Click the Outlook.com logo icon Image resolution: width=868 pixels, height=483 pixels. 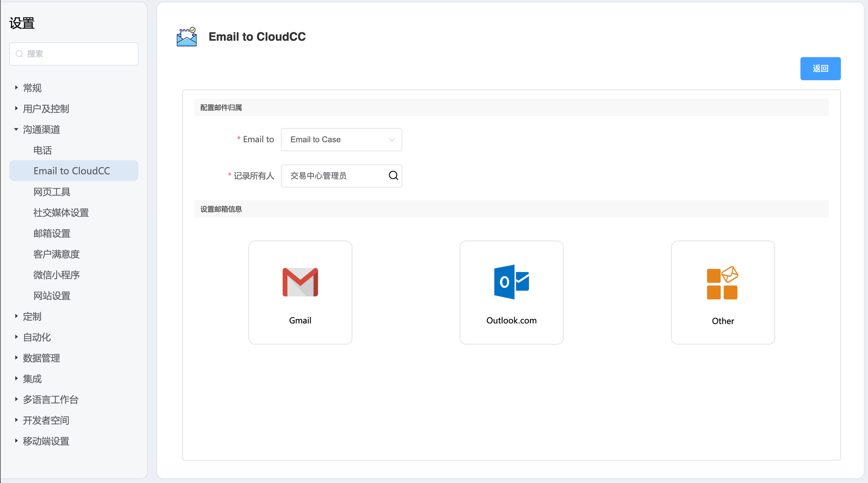511,282
